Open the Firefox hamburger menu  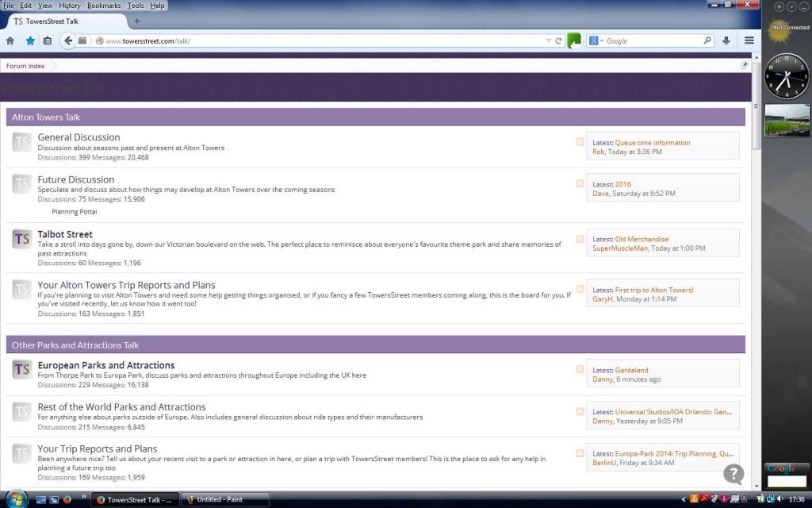tap(749, 40)
